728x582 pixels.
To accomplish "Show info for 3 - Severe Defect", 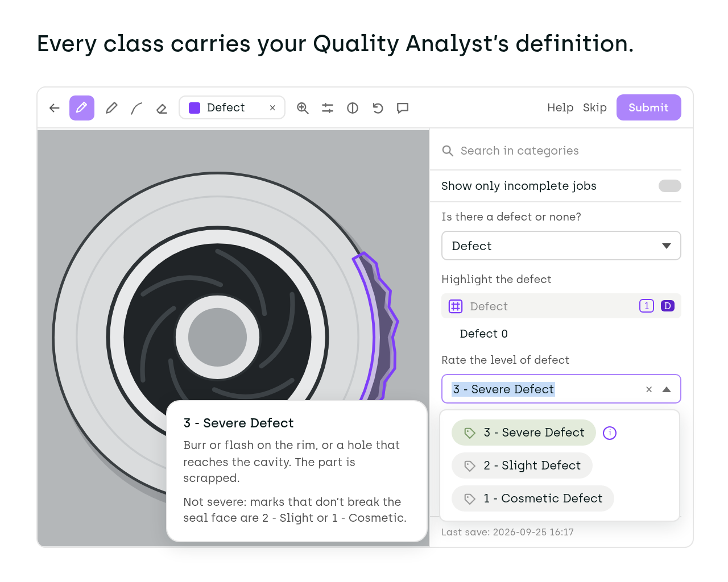I will tap(610, 433).
